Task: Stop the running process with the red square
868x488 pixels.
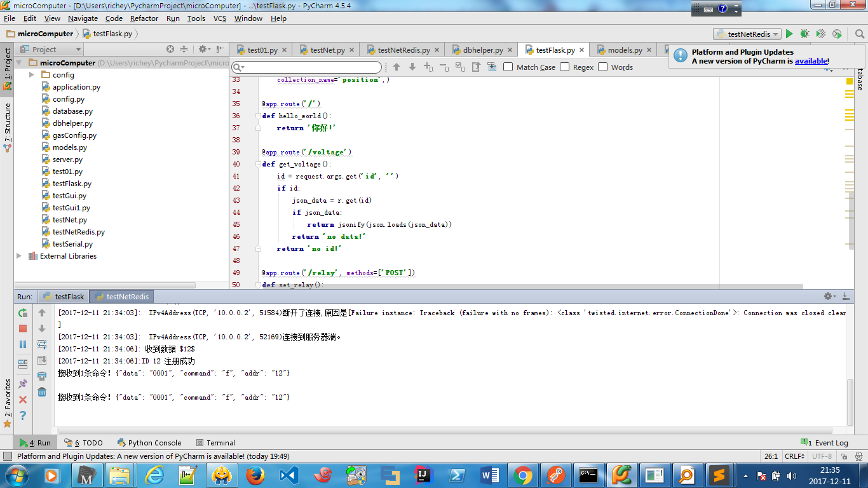Action: pos(23,329)
